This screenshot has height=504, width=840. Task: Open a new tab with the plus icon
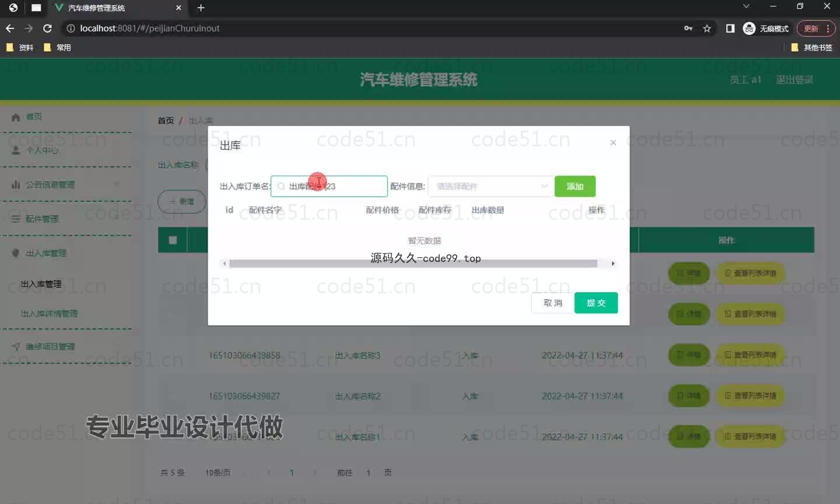click(x=201, y=8)
